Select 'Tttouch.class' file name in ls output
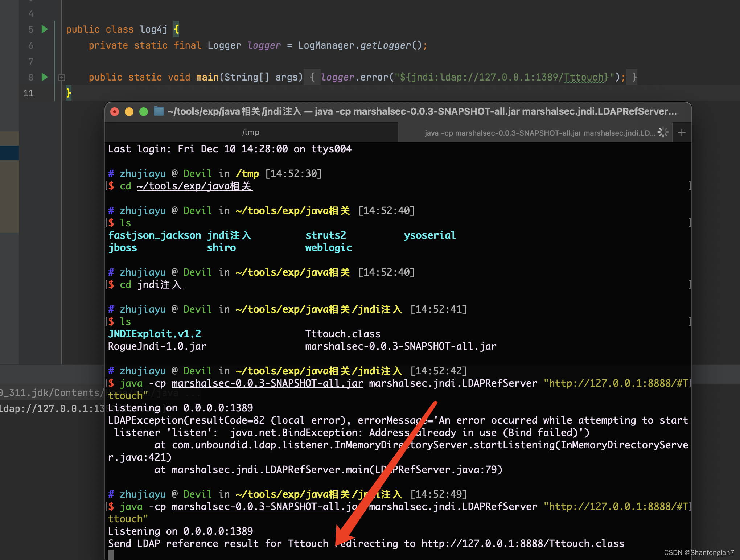Screen dimensions: 740x560 click(x=343, y=334)
